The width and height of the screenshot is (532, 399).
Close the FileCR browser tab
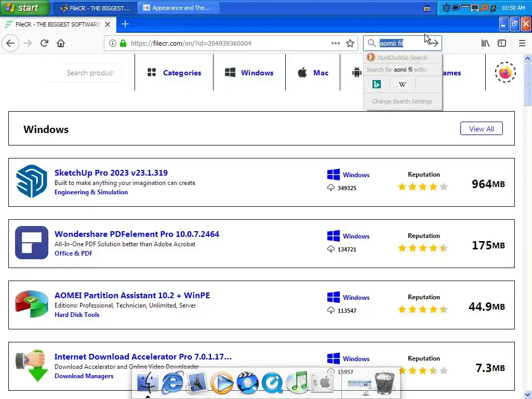click(x=108, y=24)
